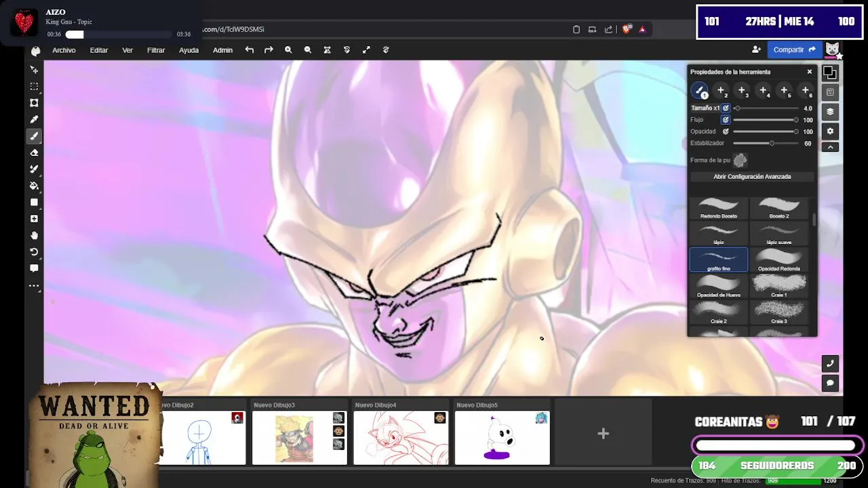Open the Editar menu

[99, 50]
